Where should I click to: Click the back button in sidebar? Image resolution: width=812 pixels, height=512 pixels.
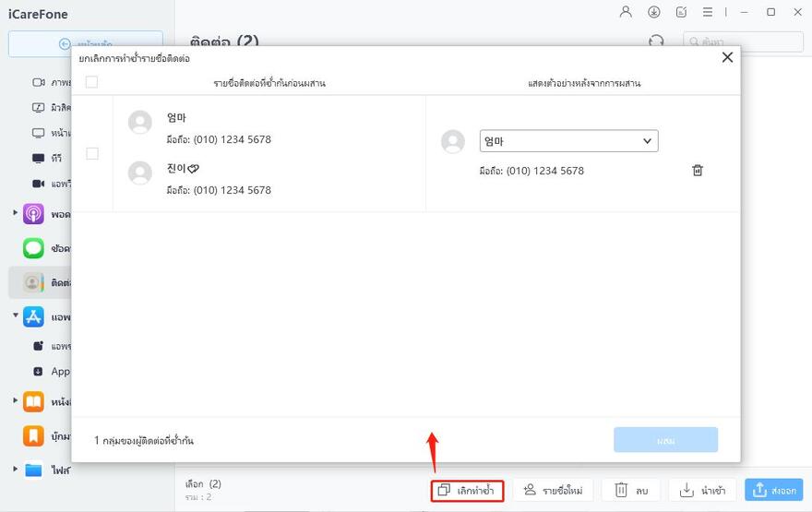tap(86, 43)
